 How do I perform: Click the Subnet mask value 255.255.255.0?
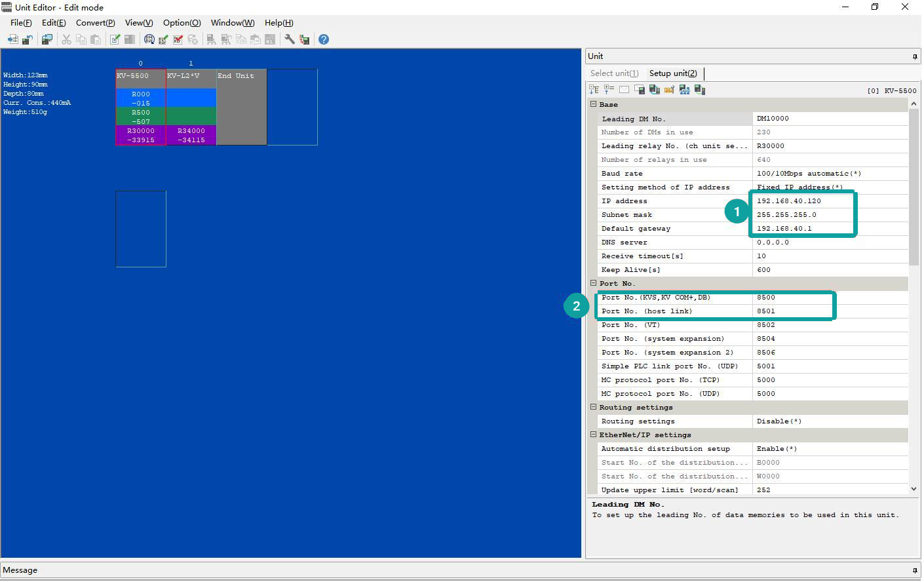[x=786, y=215]
